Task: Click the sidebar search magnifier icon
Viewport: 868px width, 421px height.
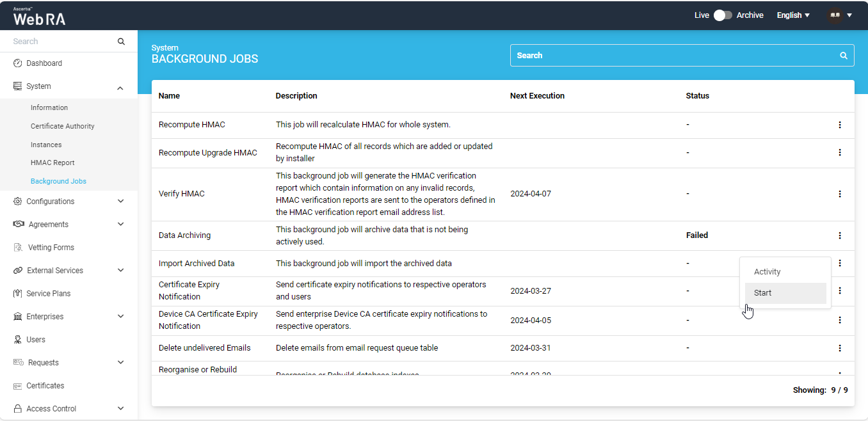Action: [121, 42]
